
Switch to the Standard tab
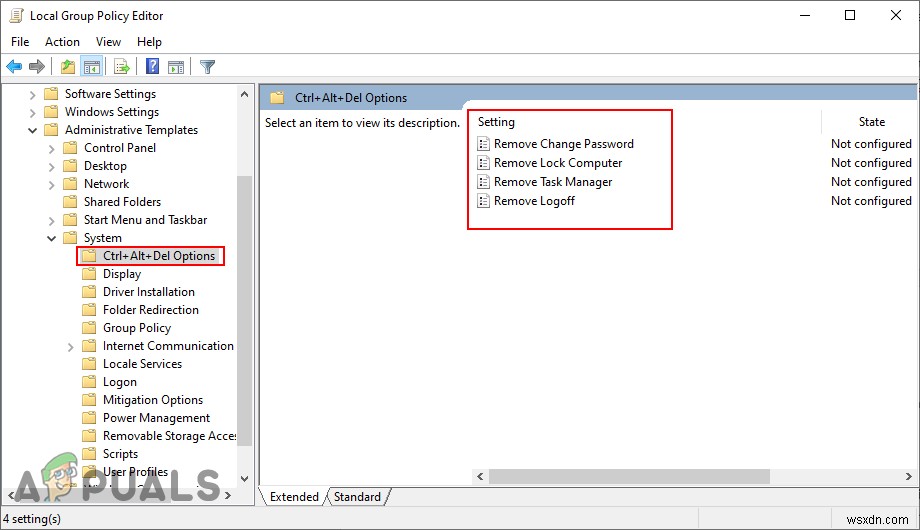pos(357,497)
